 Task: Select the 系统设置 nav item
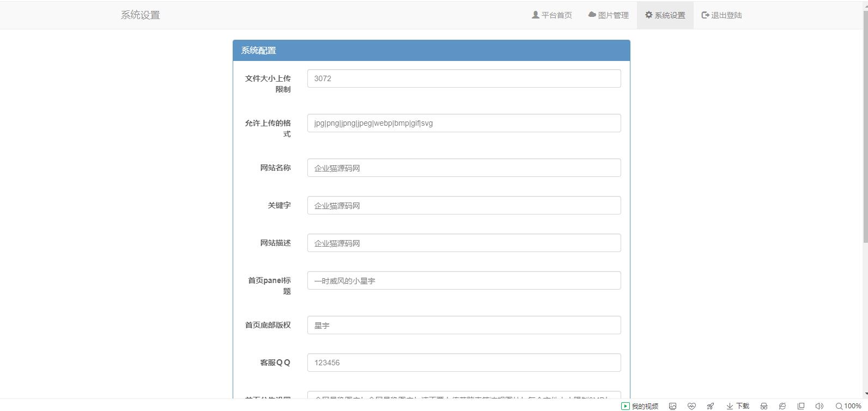[665, 15]
